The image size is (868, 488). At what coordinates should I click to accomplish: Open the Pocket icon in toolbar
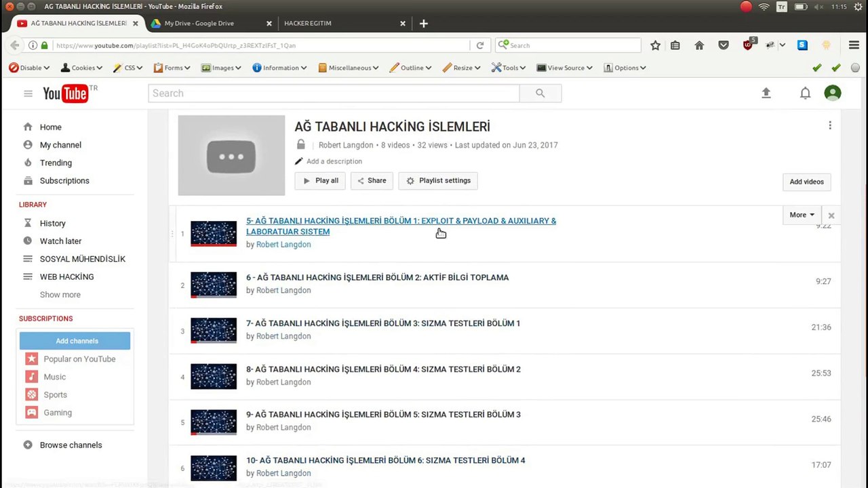click(724, 45)
